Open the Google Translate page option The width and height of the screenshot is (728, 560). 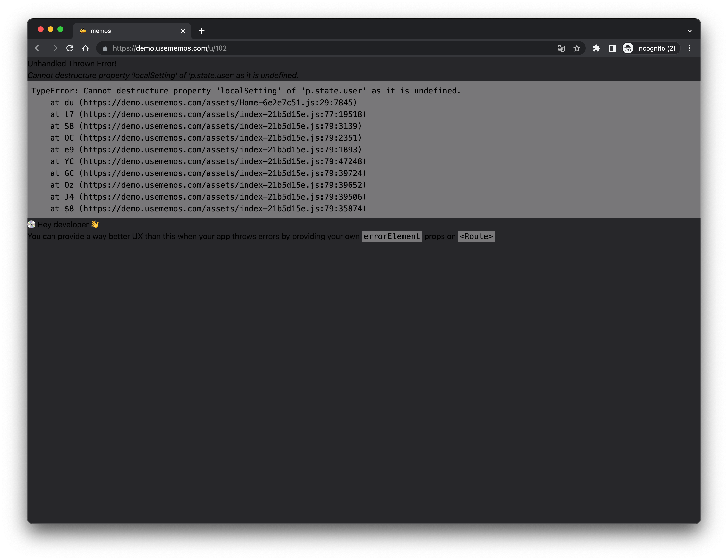point(561,48)
